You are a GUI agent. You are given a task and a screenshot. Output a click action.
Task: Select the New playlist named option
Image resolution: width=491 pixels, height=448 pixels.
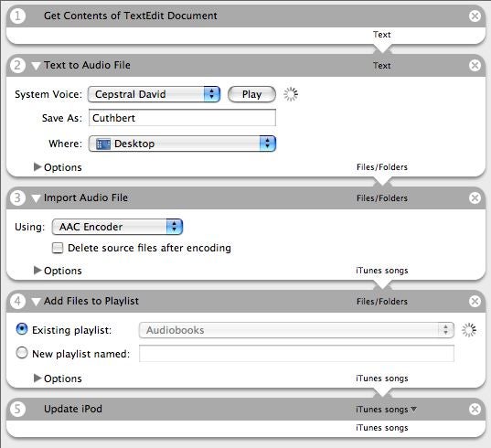[x=22, y=353]
